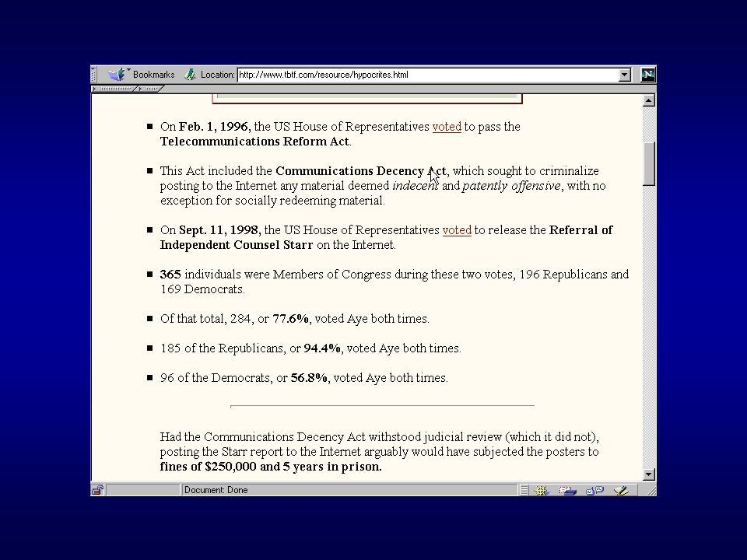The width and height of the screenshot is (747, 560).
Task: Open Navigator from the component bar
Action: click(542, 490)
